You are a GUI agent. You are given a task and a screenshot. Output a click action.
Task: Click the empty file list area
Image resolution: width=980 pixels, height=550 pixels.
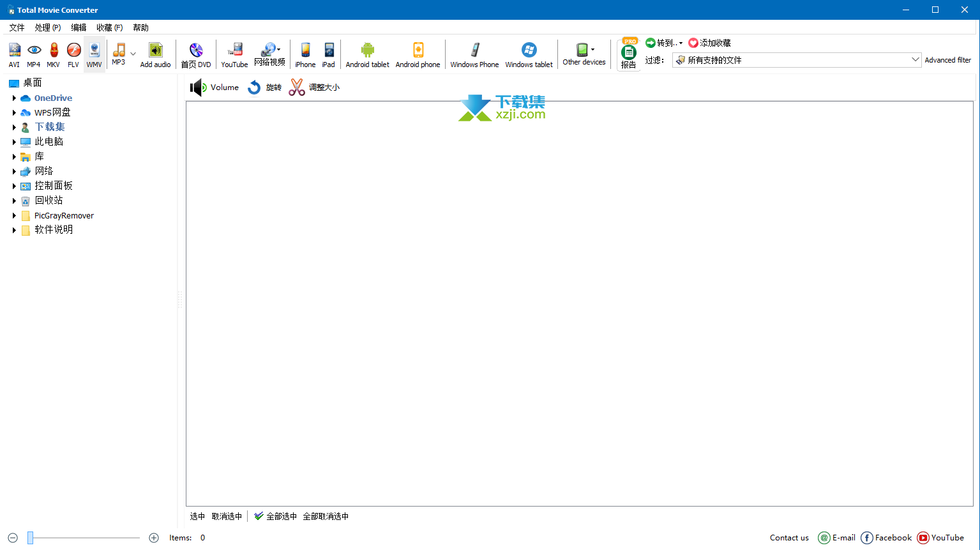[x=580, y=303]
